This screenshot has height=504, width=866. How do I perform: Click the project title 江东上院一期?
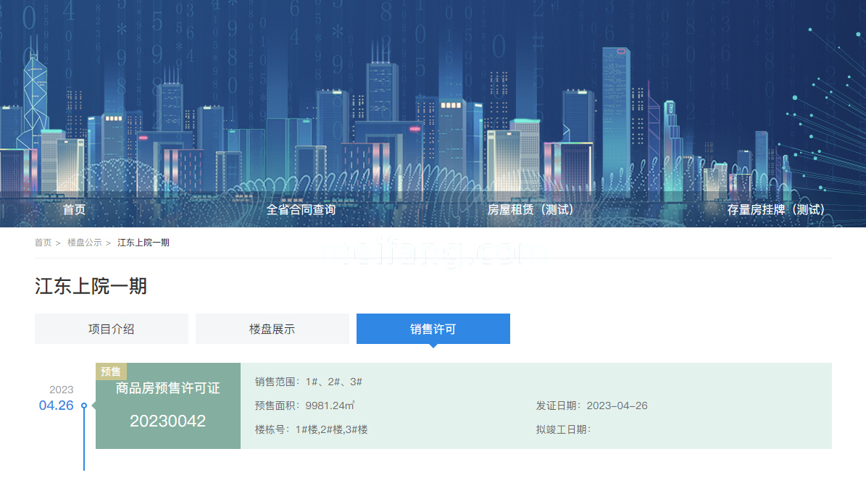pyautogui.click(x=91, y=287)
